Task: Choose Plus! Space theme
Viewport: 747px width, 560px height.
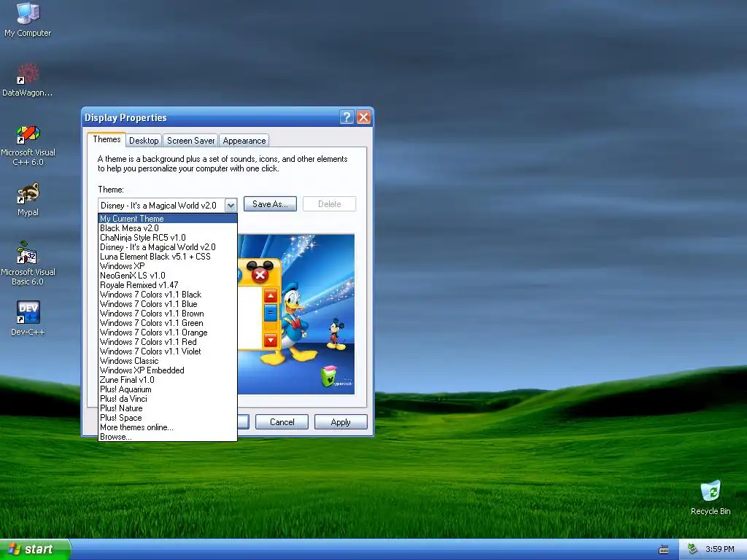Action: pos(168,418)
